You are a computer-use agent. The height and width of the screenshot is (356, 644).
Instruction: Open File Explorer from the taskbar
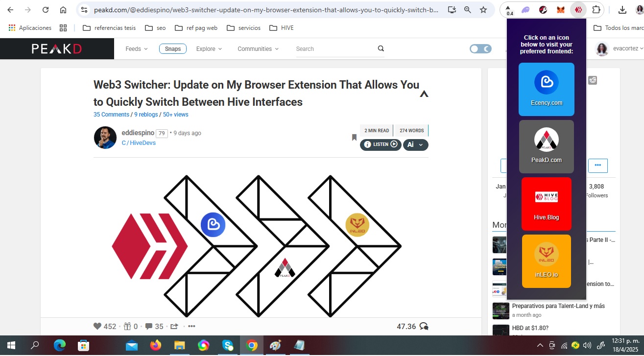179,345
